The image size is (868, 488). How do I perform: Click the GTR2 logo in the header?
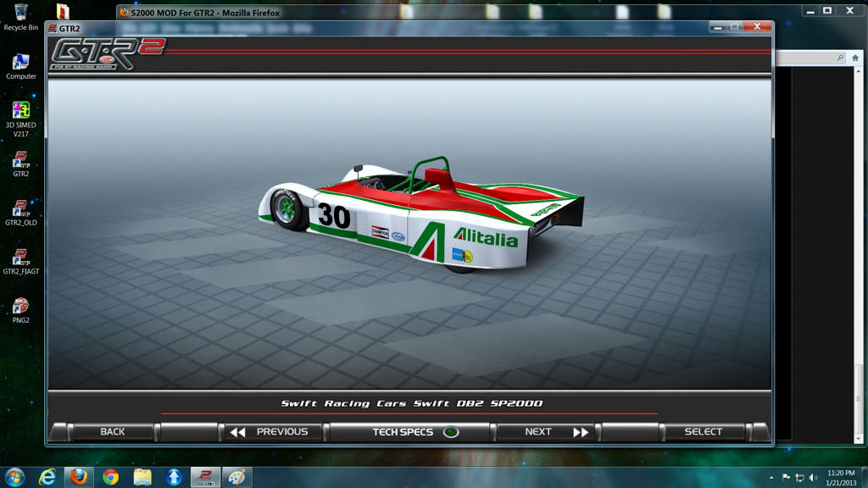tap(108, 53)
